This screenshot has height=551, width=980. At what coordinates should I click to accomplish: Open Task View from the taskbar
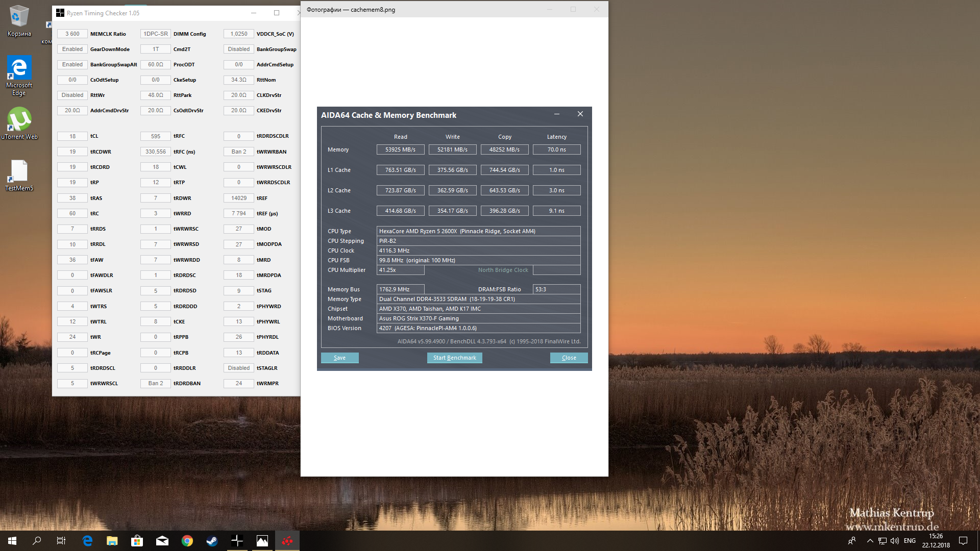[x=61, y=541]
